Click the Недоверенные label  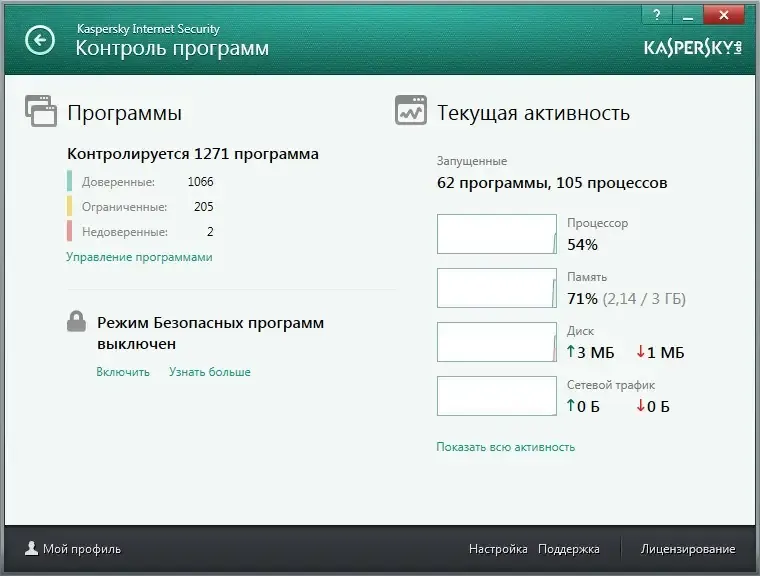[x=125, y=232]
